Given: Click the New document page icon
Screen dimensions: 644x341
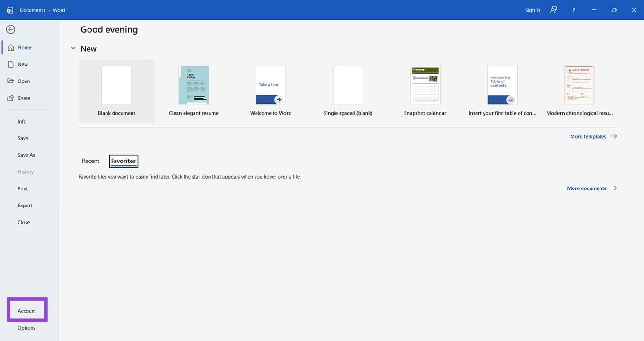Looking at the screenshot, I should 10,64.
